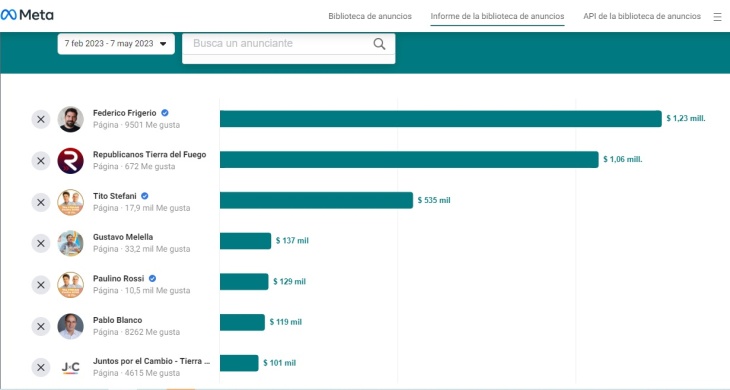Open Pablo Blanco profile picture
Image resolution: width=730 pixels, height=390 pixels.
(70, 326)
